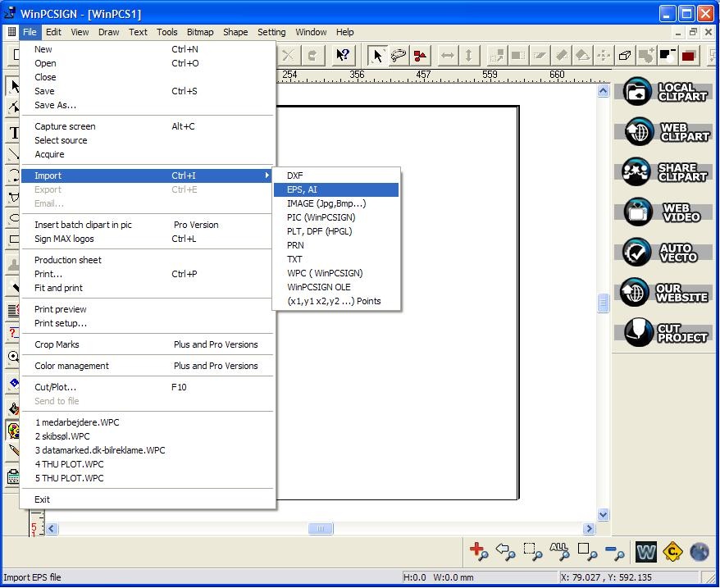This screenshot has height=588, width=720.
Task: Choose EPS, AI from Import submenu
Action: 336,189
